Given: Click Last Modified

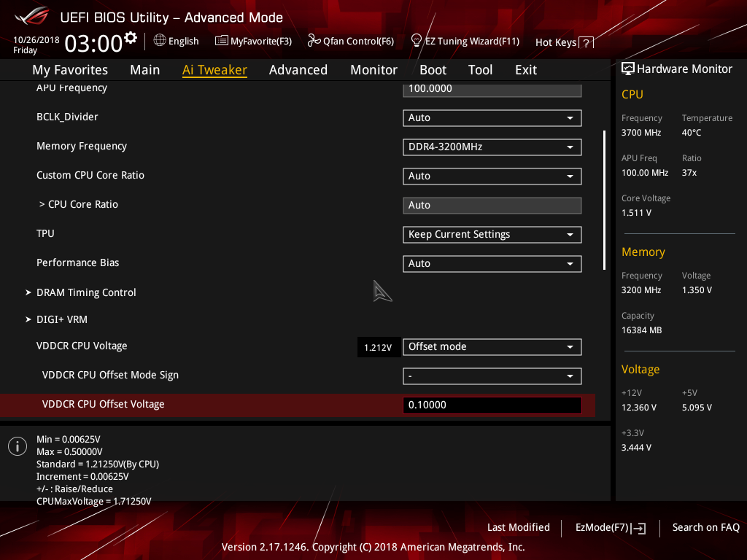Looking at the screenshot, I should (x=519, y=528).
